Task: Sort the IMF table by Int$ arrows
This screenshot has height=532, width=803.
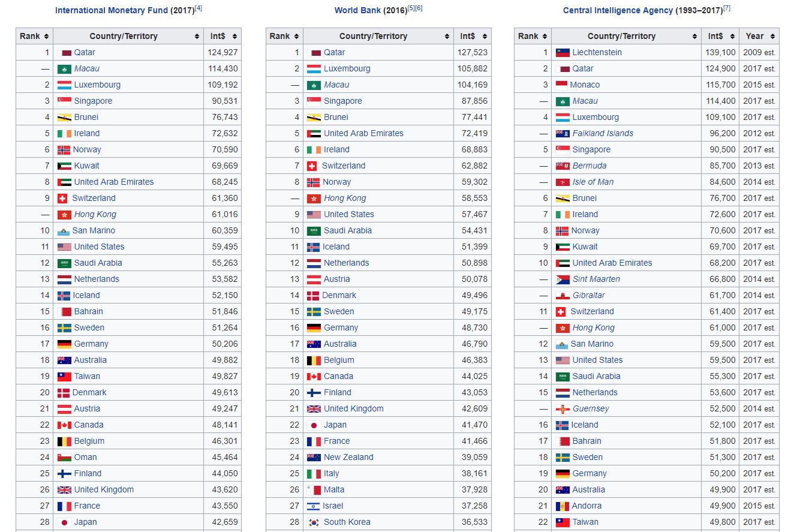Action: (x=234, y=36)
